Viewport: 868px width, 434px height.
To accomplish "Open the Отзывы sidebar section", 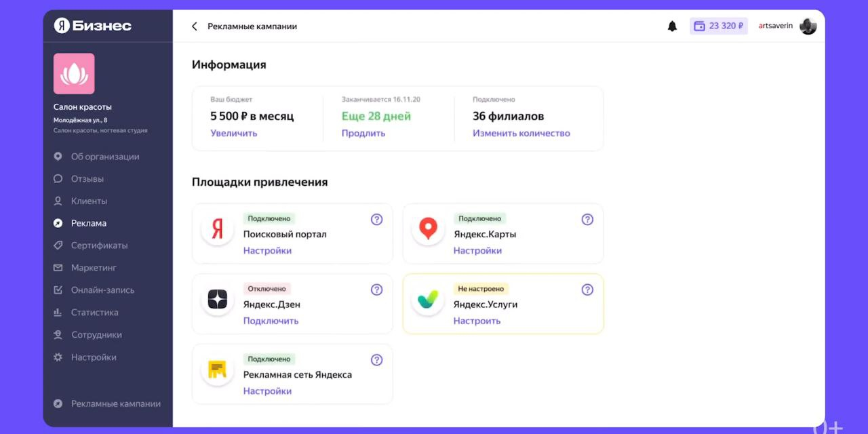I will click(x=87, y=179).
